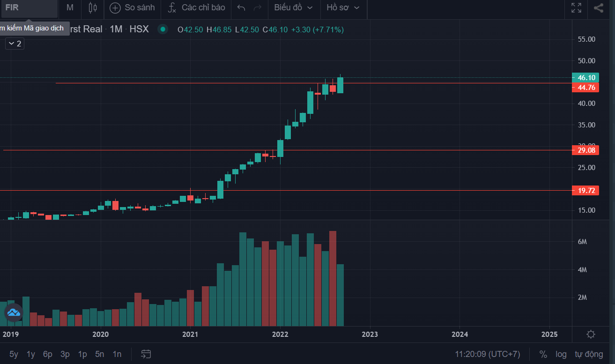This screenshot has height=364, width=615.
Task: Undo the last chart action
Action: click(241, 8)
